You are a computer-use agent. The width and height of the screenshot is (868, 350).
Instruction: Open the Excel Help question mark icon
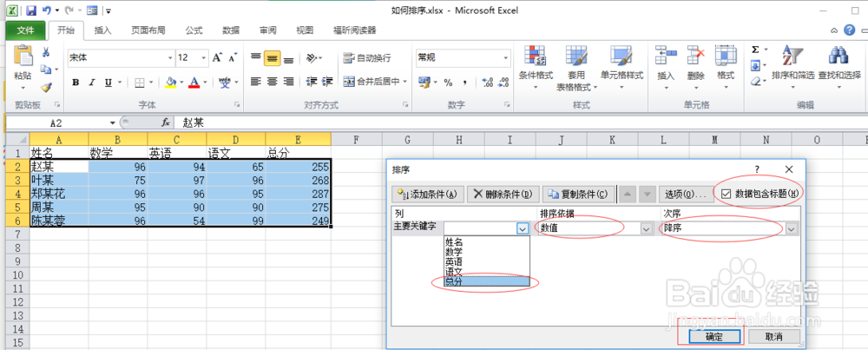pyautogui.click(x=850, y=30)
